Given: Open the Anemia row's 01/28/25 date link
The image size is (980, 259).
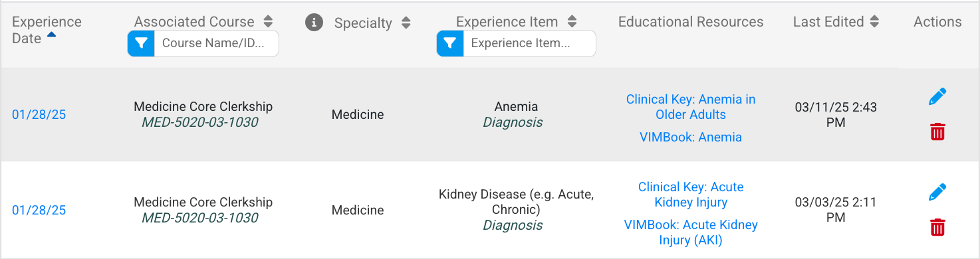Looking at the screenshot, I should [x=39, y=115].
